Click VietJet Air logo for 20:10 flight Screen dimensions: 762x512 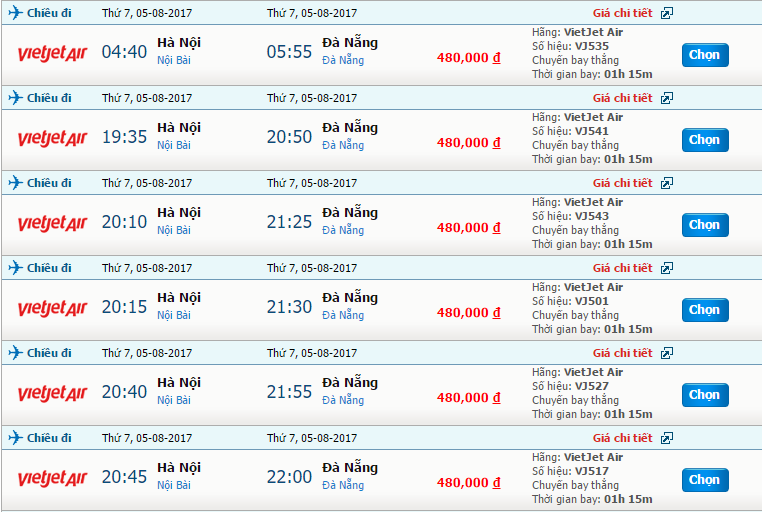coord(54,223)
